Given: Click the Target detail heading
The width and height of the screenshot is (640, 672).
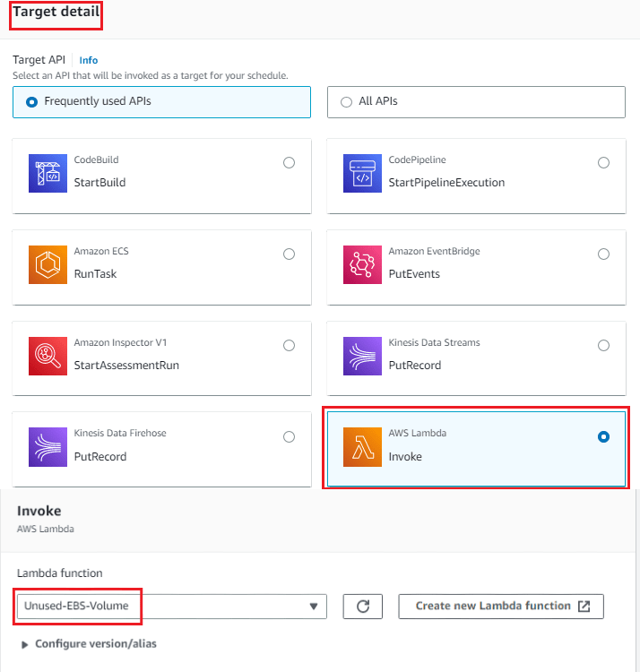Looking at the screenshot, I should click(56, 12).
